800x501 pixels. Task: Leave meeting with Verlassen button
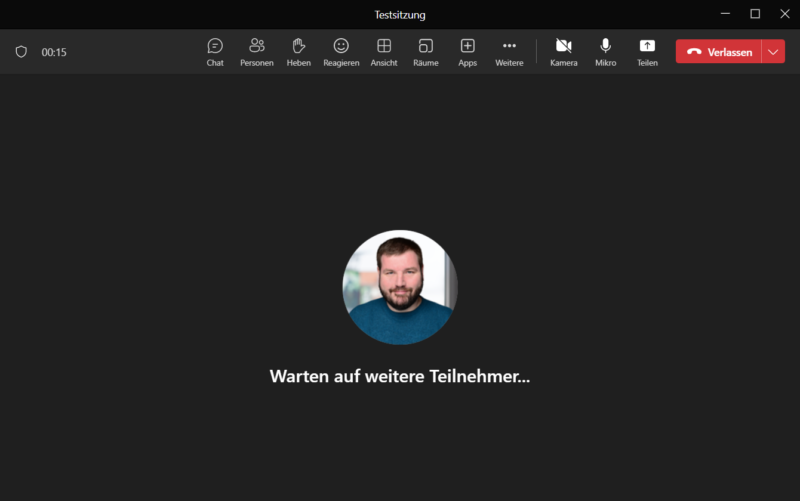(718, 52)
